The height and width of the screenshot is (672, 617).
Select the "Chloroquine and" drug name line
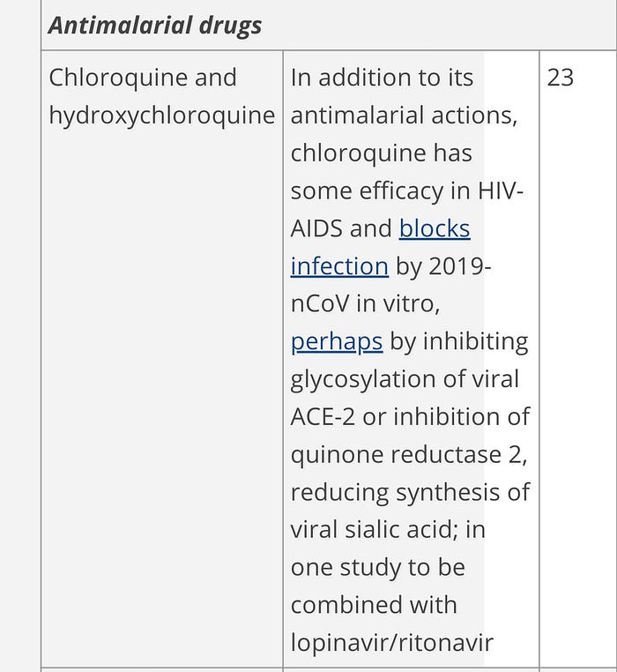tap(143, 78)
